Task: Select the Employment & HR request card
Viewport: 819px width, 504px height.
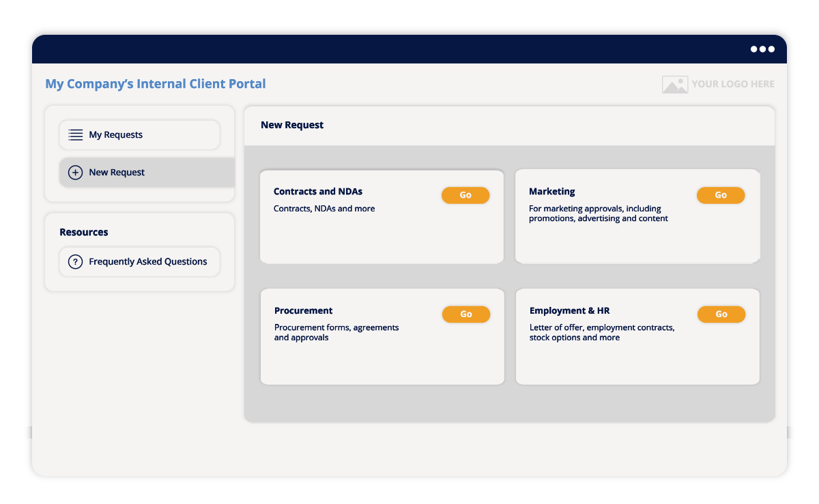Action: point(637,336)
